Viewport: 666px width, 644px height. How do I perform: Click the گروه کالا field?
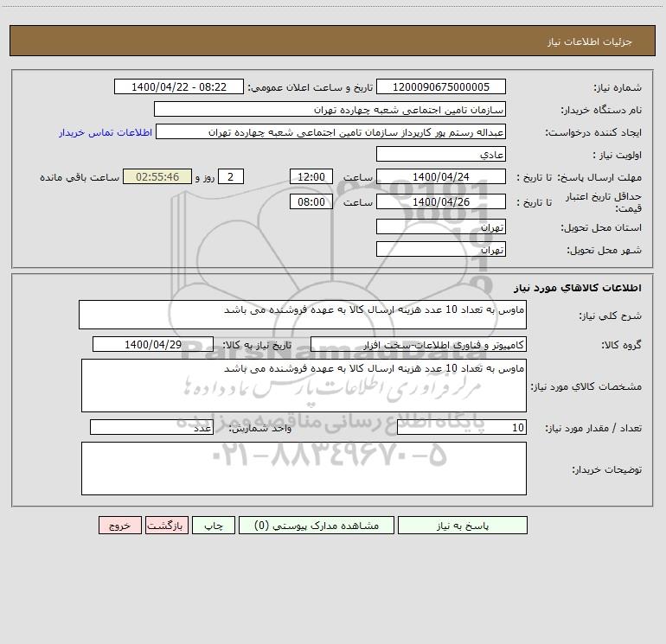(419, 344)
